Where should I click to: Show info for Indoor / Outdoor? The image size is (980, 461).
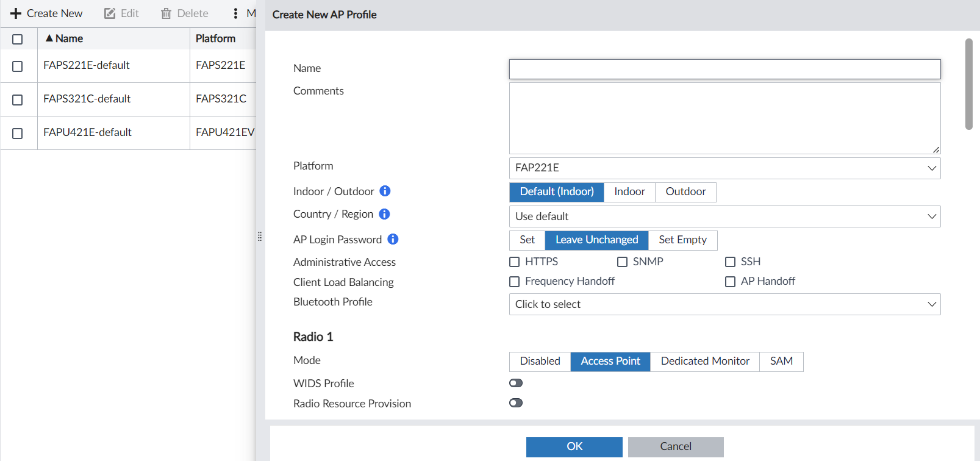click(x=385, y=191)
